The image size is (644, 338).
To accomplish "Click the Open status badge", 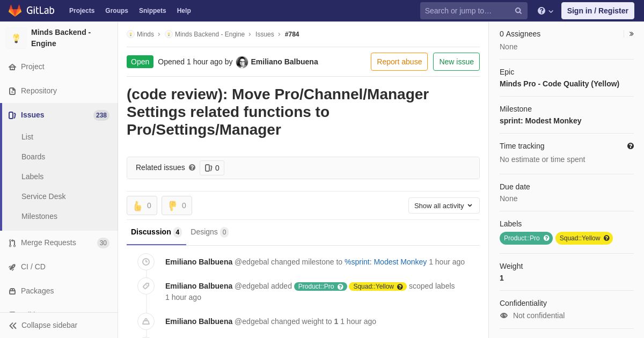I will coord(140,62).
